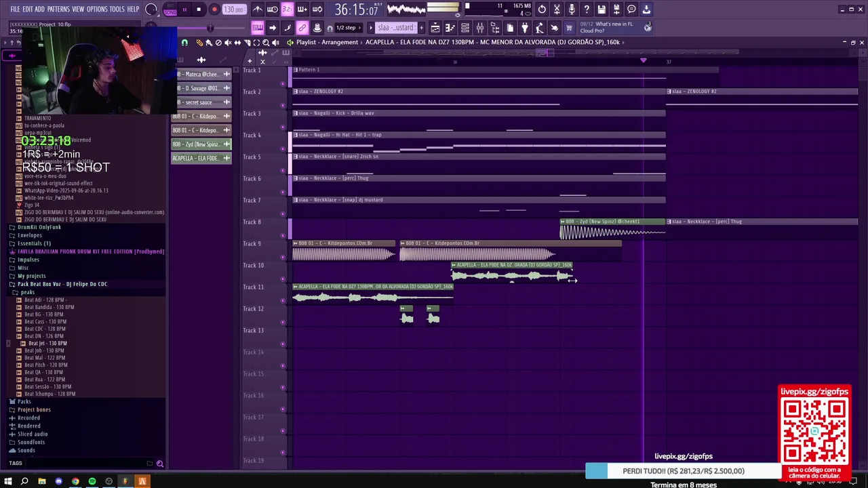Image resolution: width=868 pixels, height=488 pixels.
Task: Open the undo history icon
Action: [x=542, y=9]
